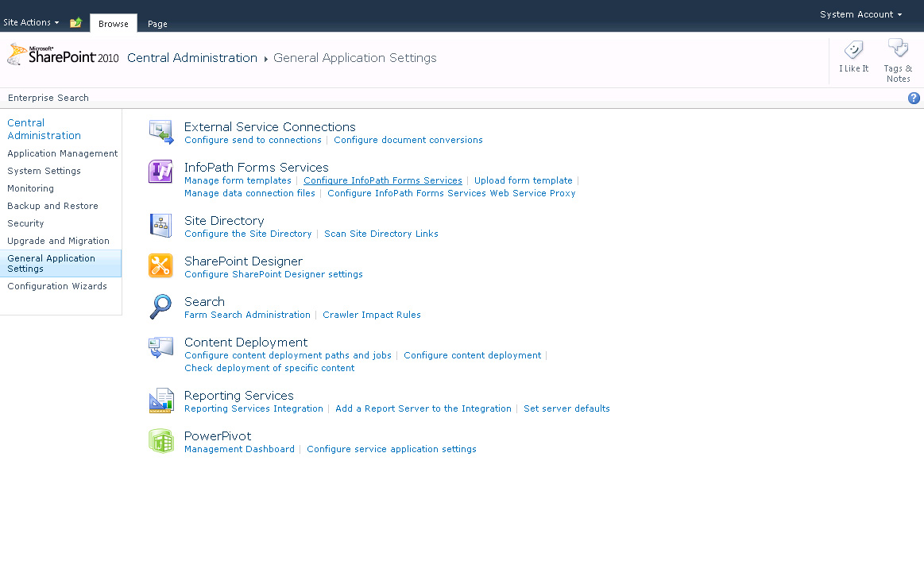This screenshot has width=924, height=569.
Task: Go to Central Administration in sidebar
Action: pyautogui.click(x=44, y=129)
